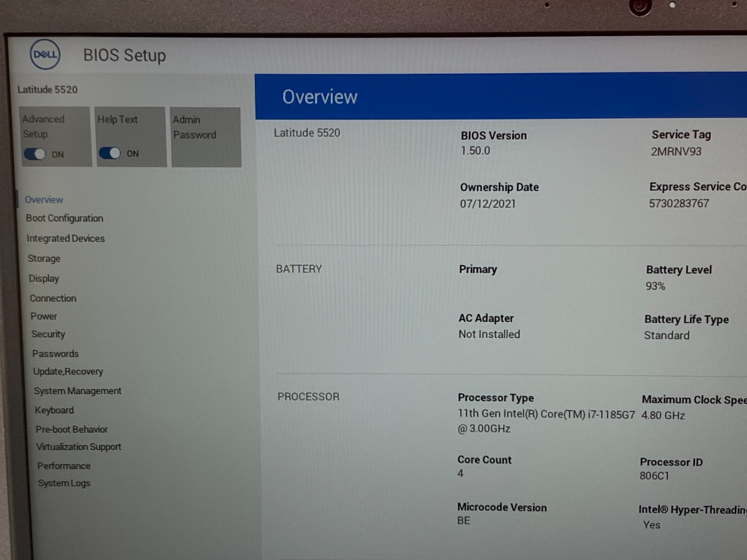The width and height of the screenshot is (747, 560).
Task: Click Processor ID value 806C1
Action: [x=654, y=476]
